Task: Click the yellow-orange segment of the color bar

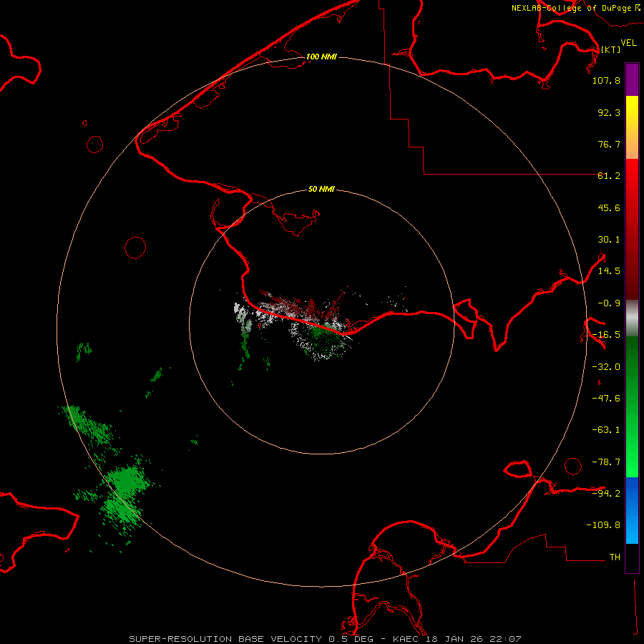Action: pos(632,127)
